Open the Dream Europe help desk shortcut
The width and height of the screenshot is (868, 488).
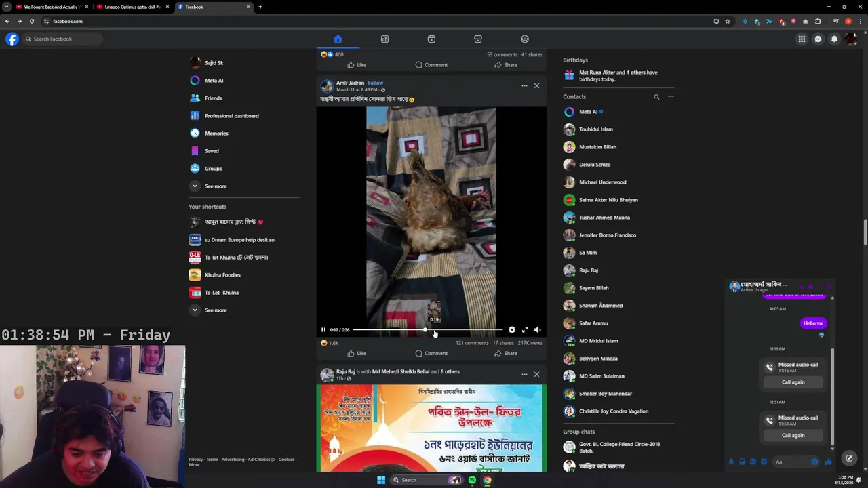[244, 239]
